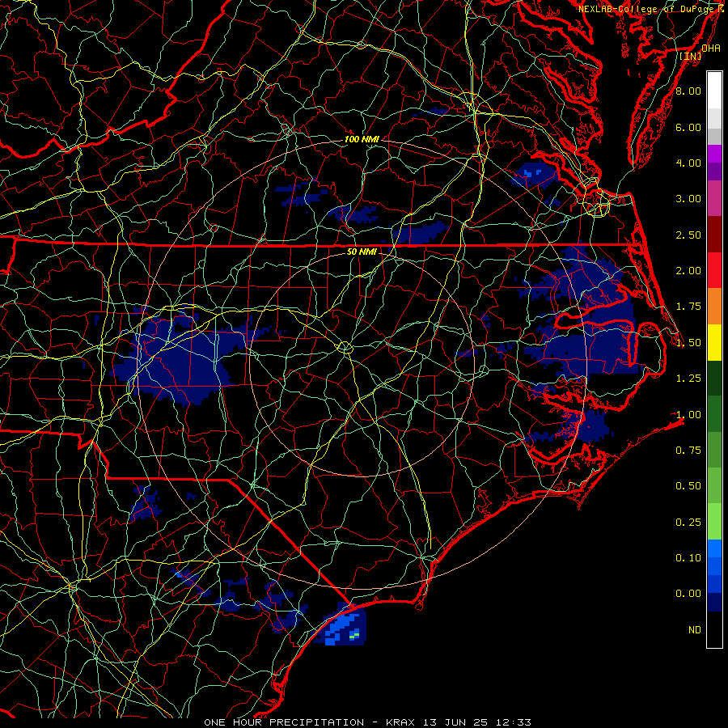The height and width of the screenshot is (728, 728).
Task: Click the 0.10 legend value
Action: tap(688, 558)
